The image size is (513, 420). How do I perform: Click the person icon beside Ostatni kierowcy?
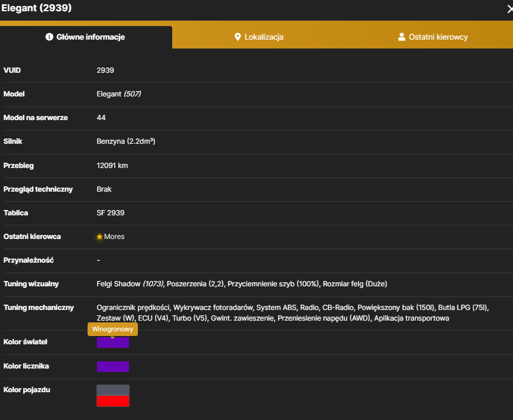pos(401,37)
